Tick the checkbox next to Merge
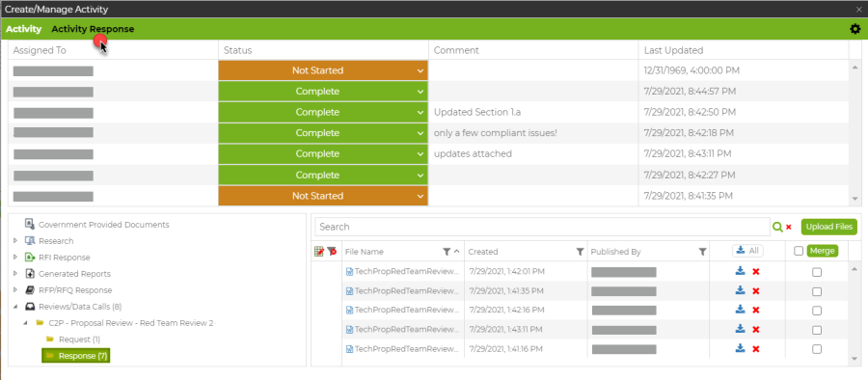This screenshot has height=380, width=868. 799,251
